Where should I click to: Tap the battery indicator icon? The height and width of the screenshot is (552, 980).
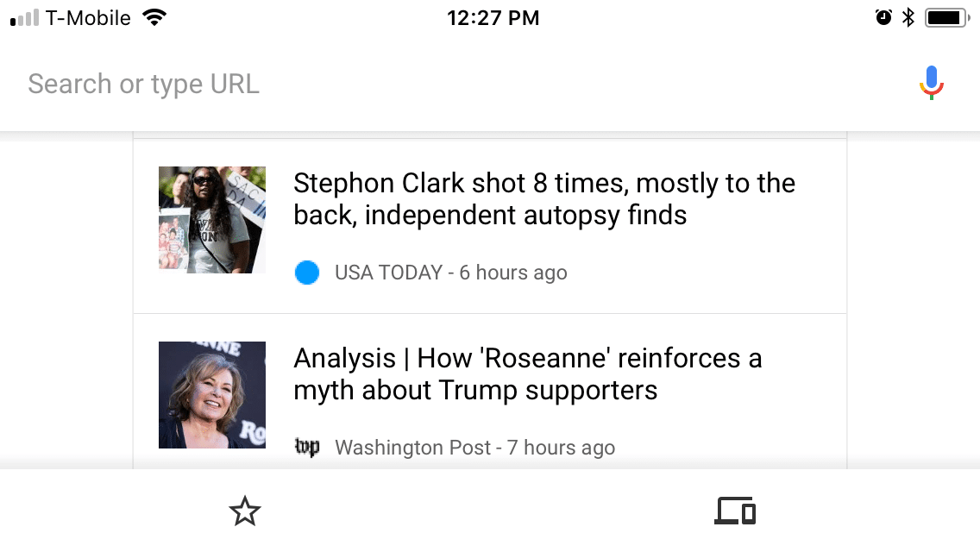pos(946,17)
